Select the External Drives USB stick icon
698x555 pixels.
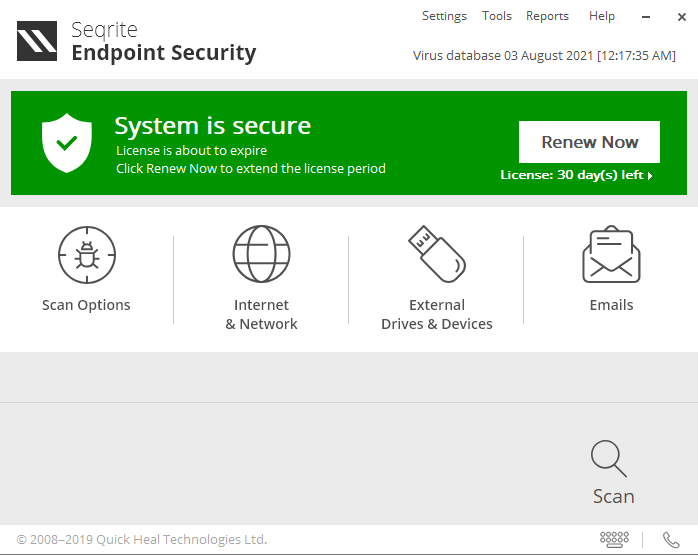pyautogui.click(x=436, y=253)
